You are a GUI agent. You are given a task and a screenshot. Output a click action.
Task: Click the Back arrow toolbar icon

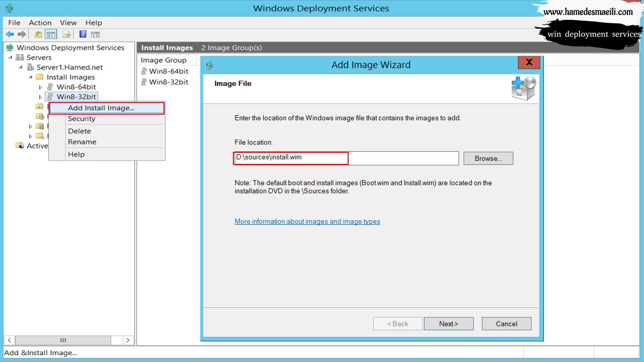[10, 34]
